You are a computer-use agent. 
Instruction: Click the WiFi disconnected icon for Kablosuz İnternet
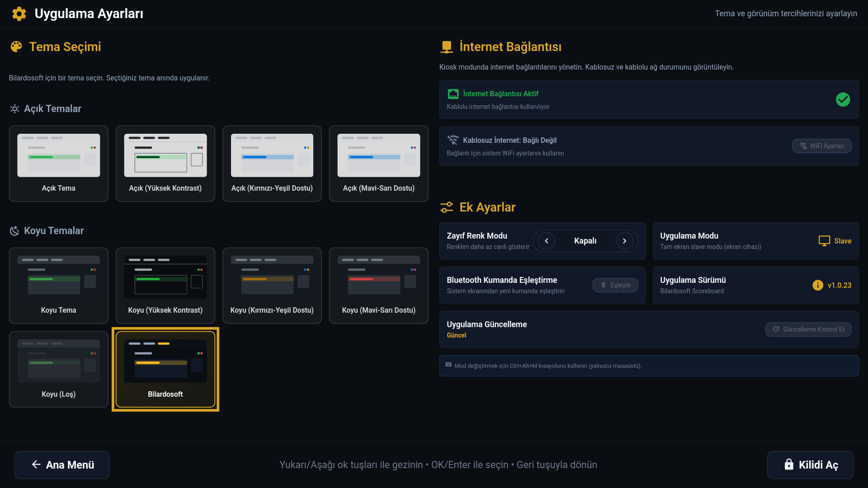(453, 140)
